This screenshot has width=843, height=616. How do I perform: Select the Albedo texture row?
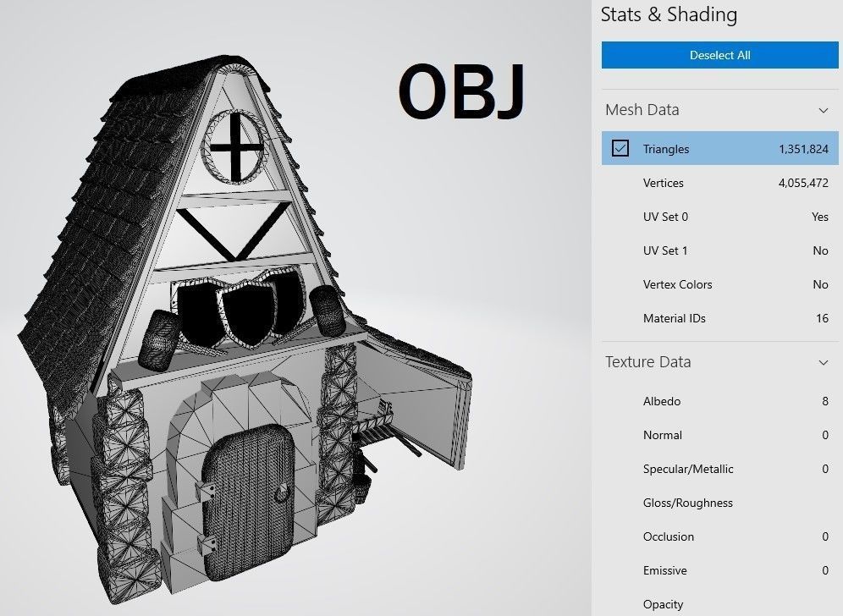pos(720,401)
